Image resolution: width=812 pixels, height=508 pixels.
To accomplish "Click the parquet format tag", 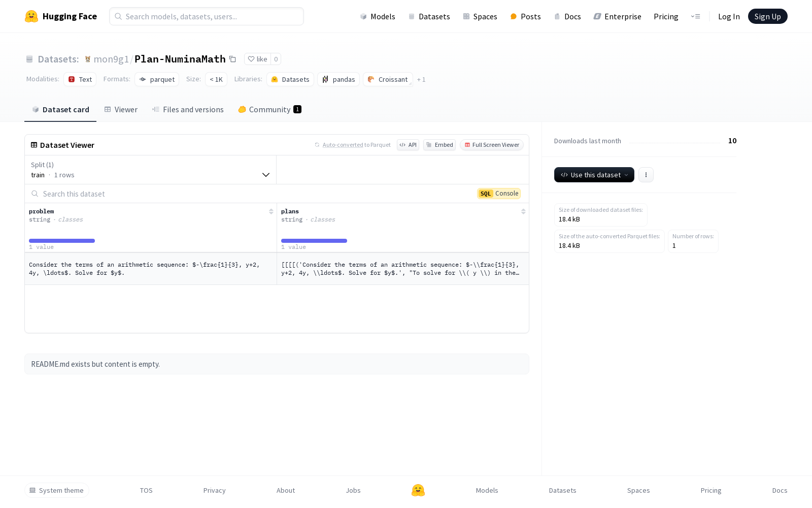I will [157, 79].
